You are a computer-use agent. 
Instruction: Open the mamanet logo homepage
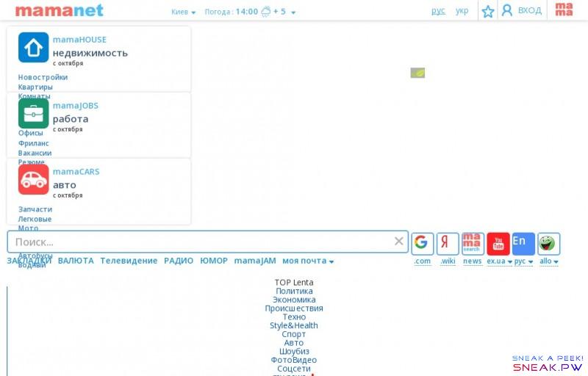[x=59, y=10]
